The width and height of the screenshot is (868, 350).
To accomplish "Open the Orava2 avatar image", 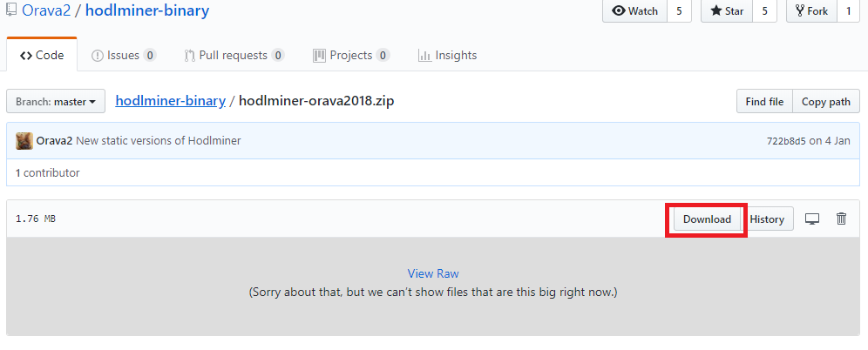I will pos(24,141).
